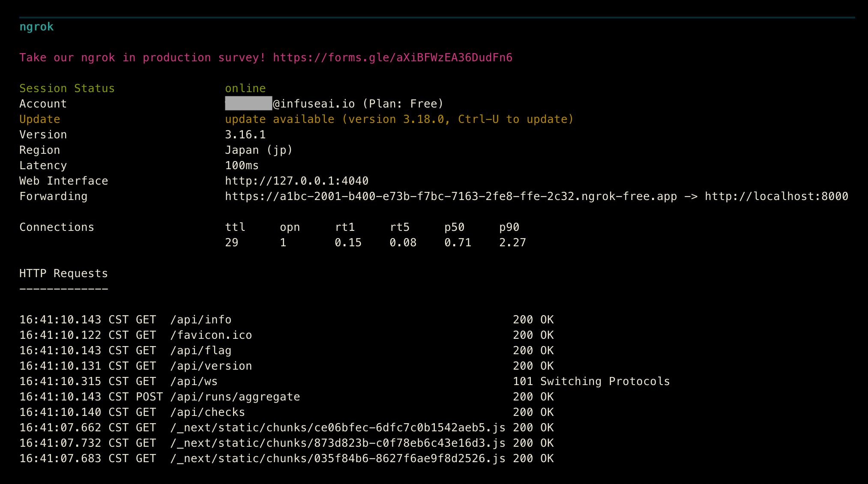This screenshot has width=868, height=484.
Task: Open the Web Interface URL http://127.0.0.1:4040
Action: click(297, 181)
